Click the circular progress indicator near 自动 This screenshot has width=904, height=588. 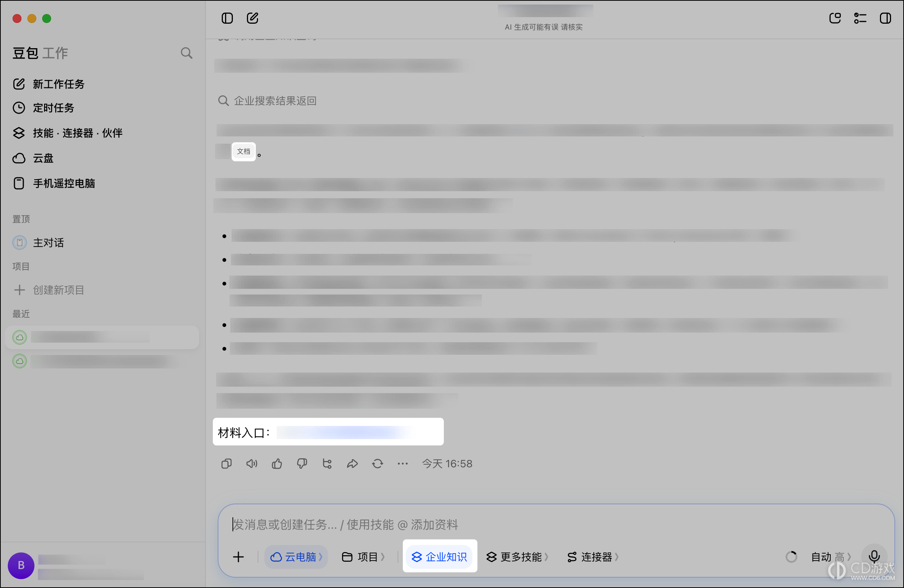(x=791, y=557)
